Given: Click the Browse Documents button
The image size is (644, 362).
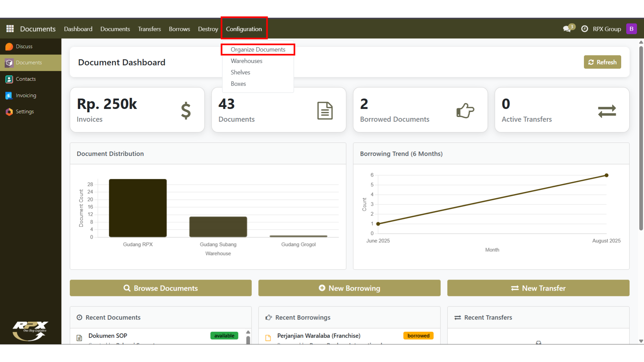Looking at the screenshot, I should [161, 288].
